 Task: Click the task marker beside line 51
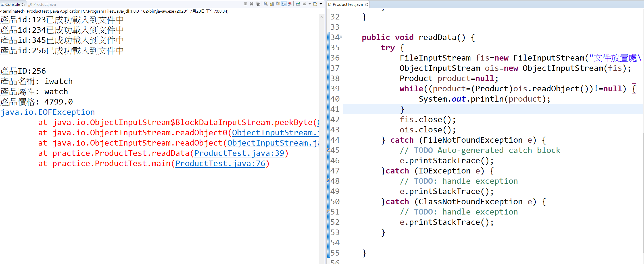(x=328, y=212)
